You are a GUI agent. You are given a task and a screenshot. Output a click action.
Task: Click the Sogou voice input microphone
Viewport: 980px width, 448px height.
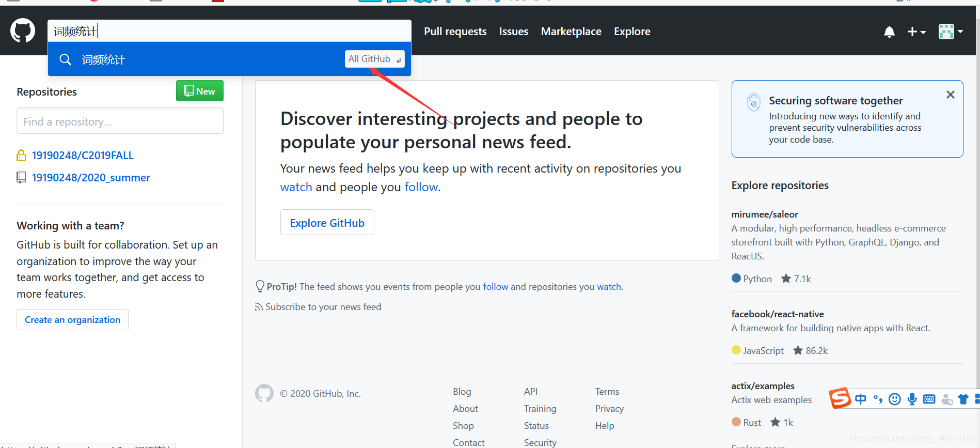[912, 399]
